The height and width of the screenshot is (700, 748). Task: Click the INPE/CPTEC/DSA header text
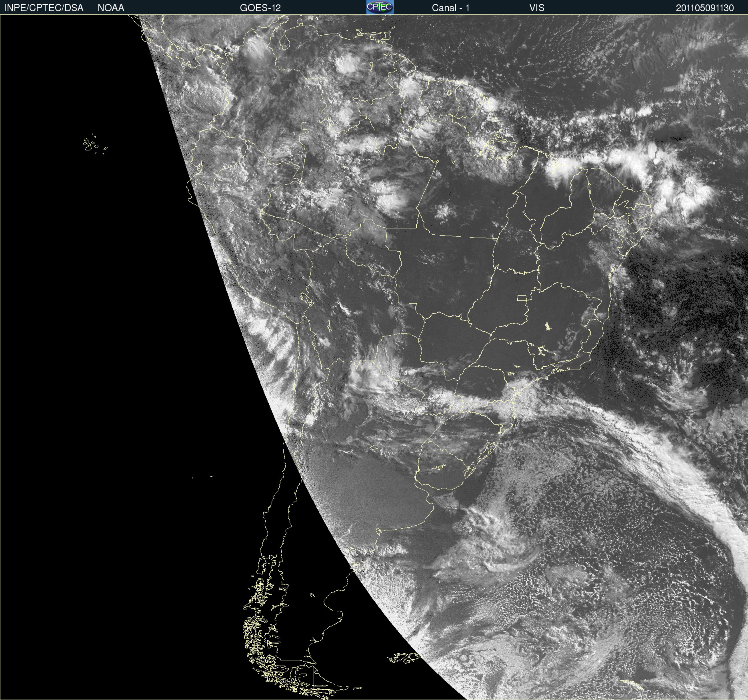click(44, 8)
